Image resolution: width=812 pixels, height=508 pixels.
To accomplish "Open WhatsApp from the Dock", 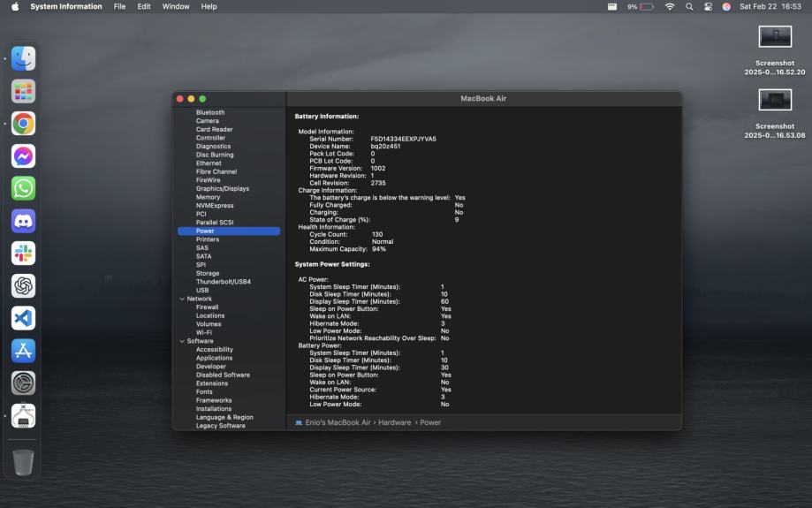I will (23, 188).
